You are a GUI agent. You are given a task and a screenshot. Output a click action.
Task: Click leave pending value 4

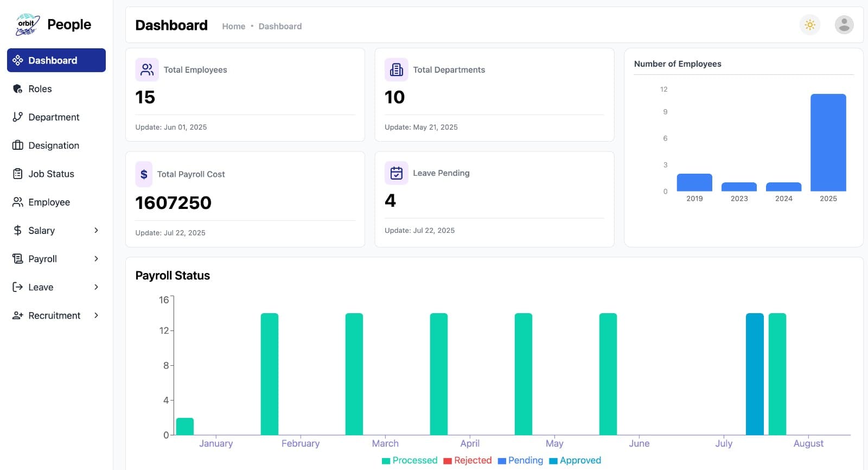[x=391, y=200]
